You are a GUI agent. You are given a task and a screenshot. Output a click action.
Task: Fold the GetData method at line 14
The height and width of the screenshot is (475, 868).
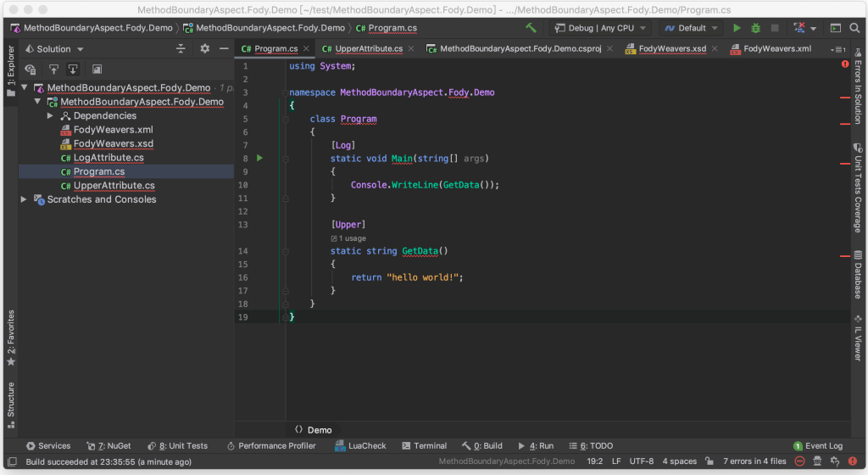286,251
